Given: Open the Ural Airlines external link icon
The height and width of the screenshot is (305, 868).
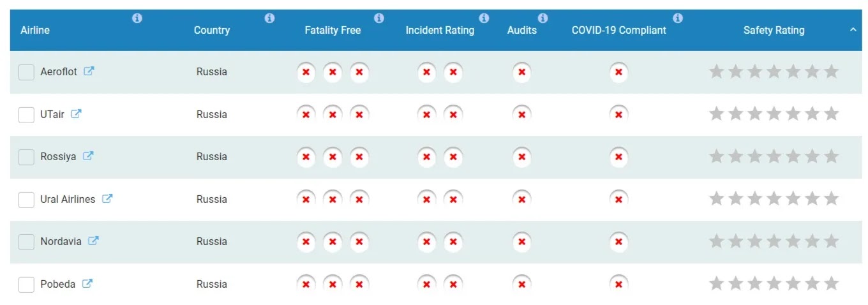Looking at the screenshot, I should point(107,199).
